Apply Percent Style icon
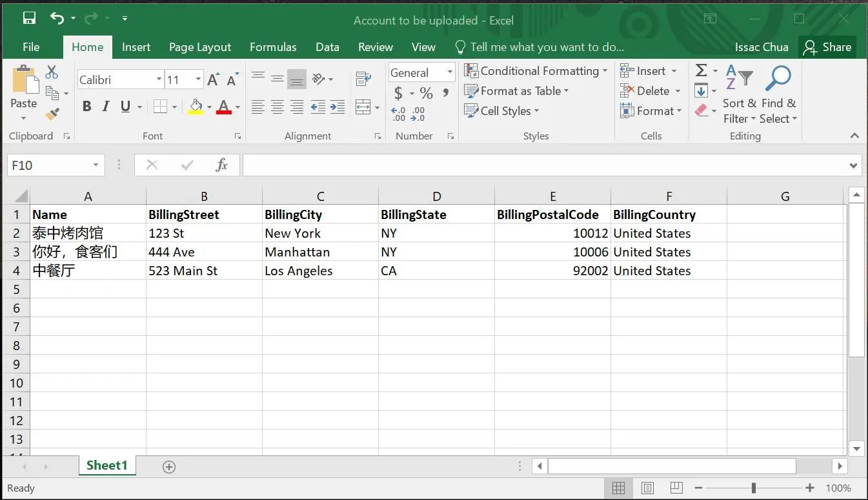868x500 pixels. (426, 93)
